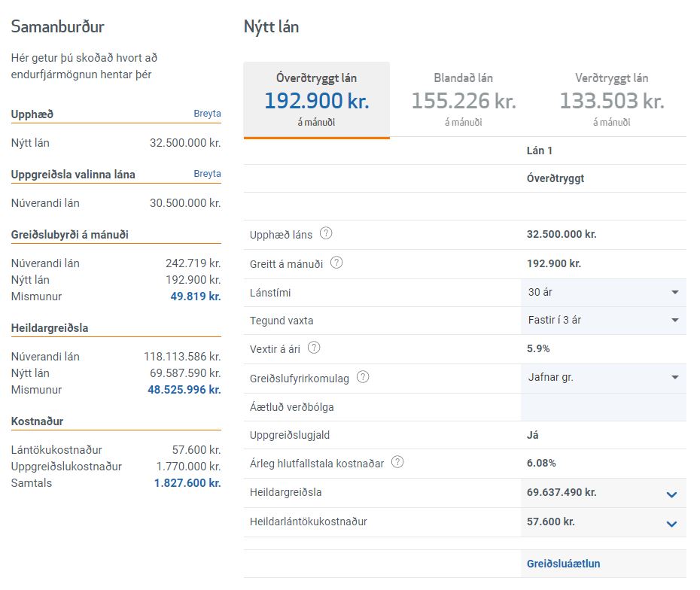Click help icon next to Upphæð láns
This screenshot has height=590, width=700.
coord(326,234)
